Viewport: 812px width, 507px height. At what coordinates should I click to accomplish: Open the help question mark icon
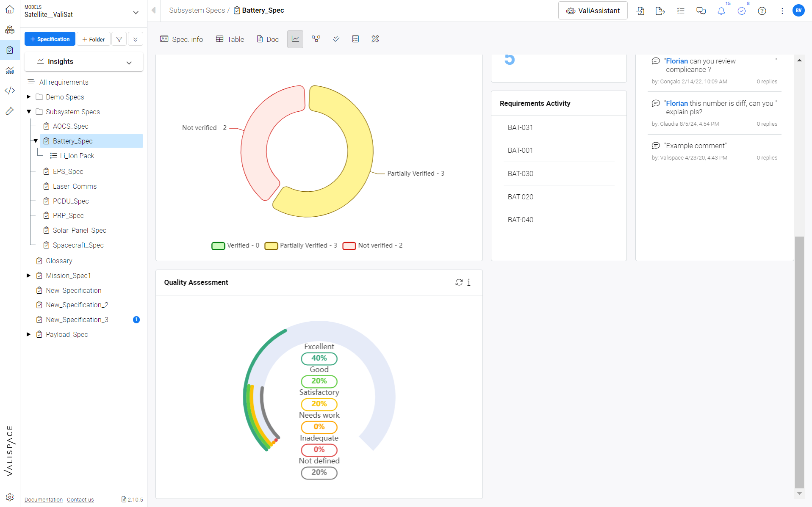pyautogui.click(x=762, y=11)
